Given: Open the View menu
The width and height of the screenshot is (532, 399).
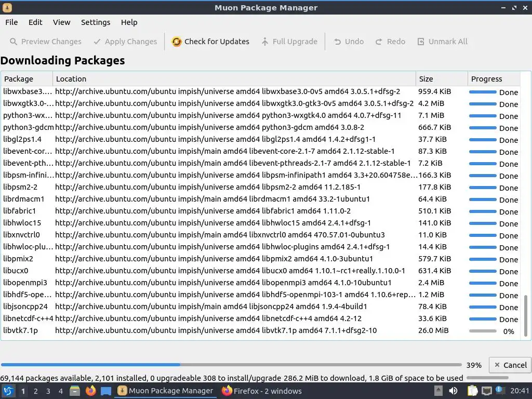Looking at the screenshot, I should (61, 22).
